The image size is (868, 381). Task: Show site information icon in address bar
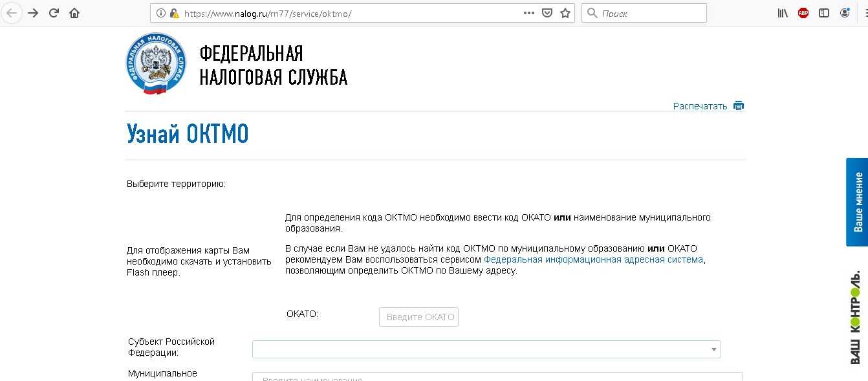(x=161, y=13)
